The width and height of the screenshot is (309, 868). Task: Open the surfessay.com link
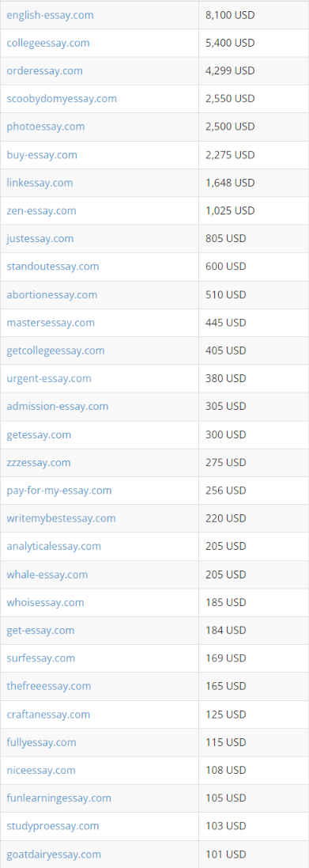41,658
